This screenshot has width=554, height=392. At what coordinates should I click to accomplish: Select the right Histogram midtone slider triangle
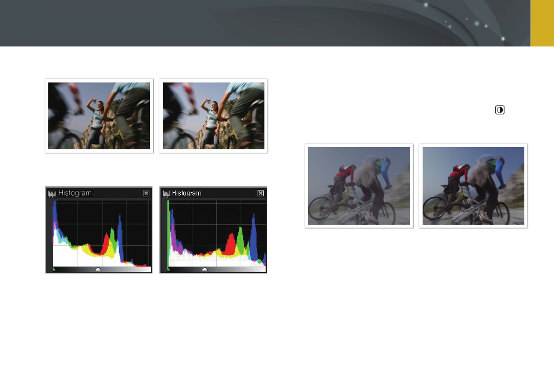tap(205, 269)
